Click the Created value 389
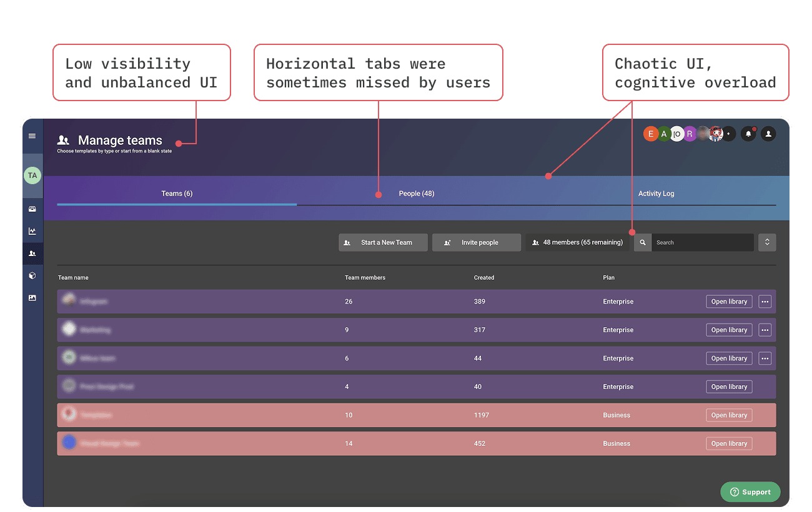Image resolution: width=812 pixels, height=512 pixels. pos(480,302)
